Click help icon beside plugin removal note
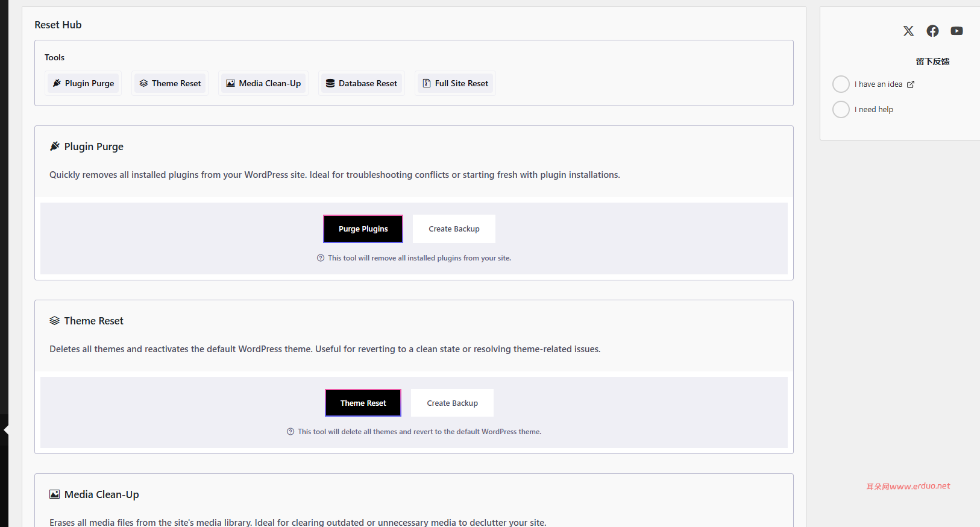980x527 pixels. [x=321, y=258]
